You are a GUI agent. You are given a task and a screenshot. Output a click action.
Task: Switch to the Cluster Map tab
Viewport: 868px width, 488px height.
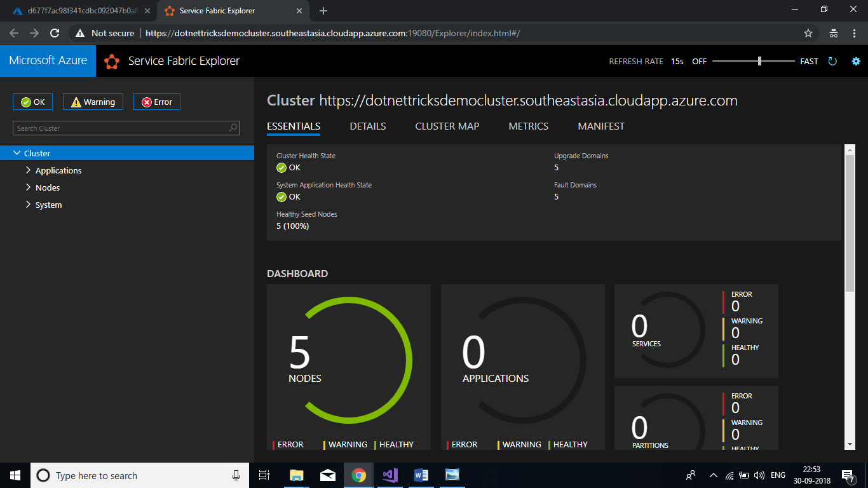click(x=447, y=126)
